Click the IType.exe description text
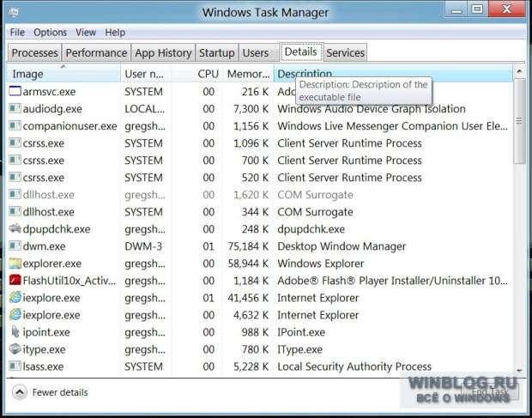532x418 pixels. tap(299, 349)
